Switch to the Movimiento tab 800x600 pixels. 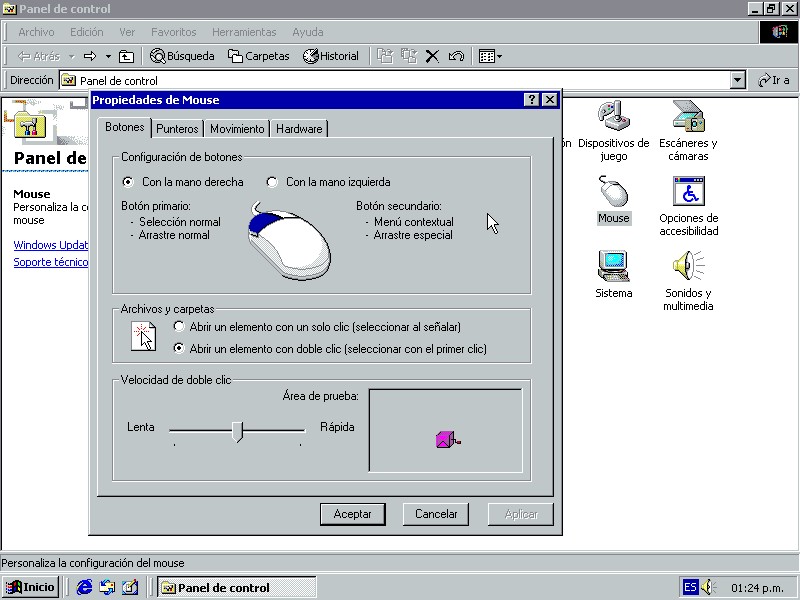[x=237, y=129]
